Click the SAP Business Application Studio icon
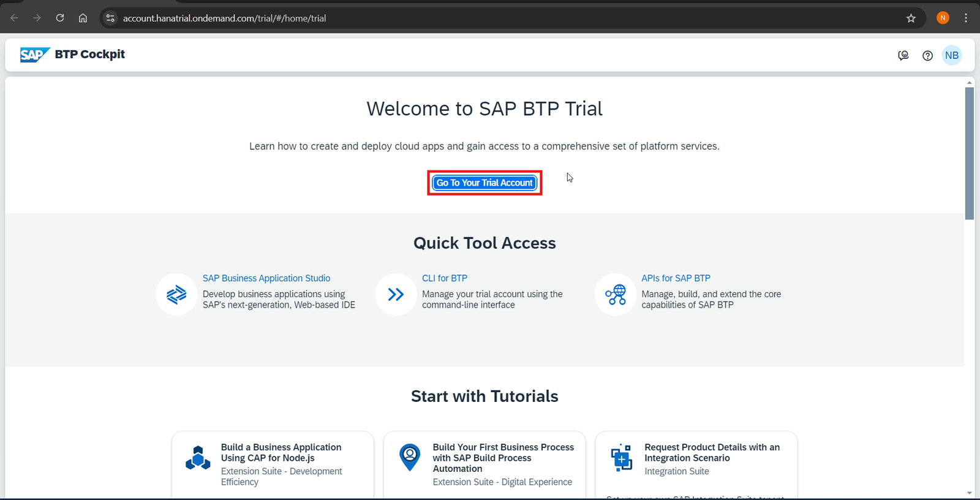The height and width of the screenshot is (500, 980). 176,295
